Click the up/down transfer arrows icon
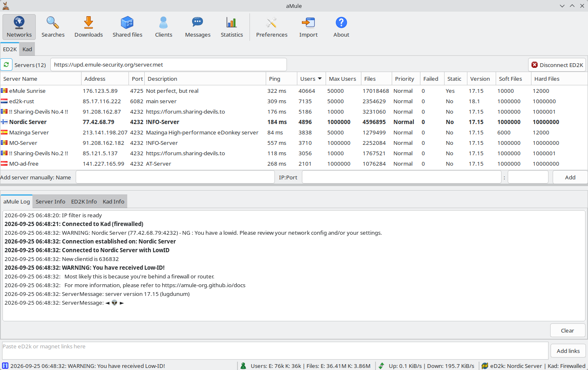This screenshot has width=588, height=370. [x=381, y=366]
